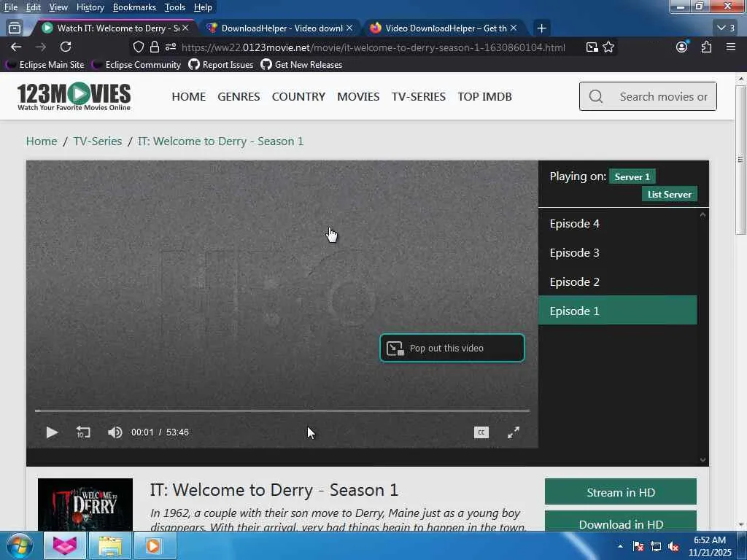Screen dimensions: 747x560
Task: Expand the list all tabs dropdown
Action: coord(726,28)
